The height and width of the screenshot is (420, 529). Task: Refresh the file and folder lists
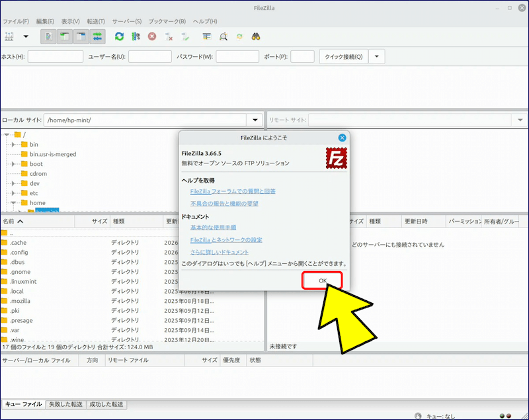click(x=119, y=37)
